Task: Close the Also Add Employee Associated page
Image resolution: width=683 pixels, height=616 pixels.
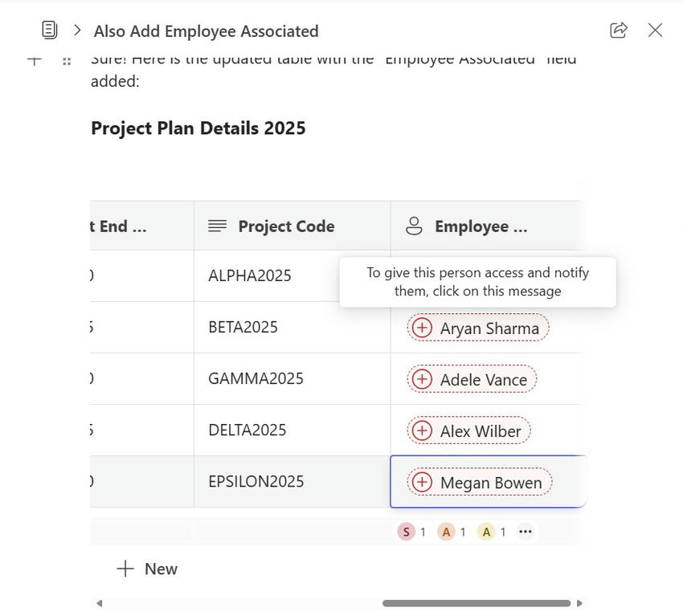Action: (655, 29)
